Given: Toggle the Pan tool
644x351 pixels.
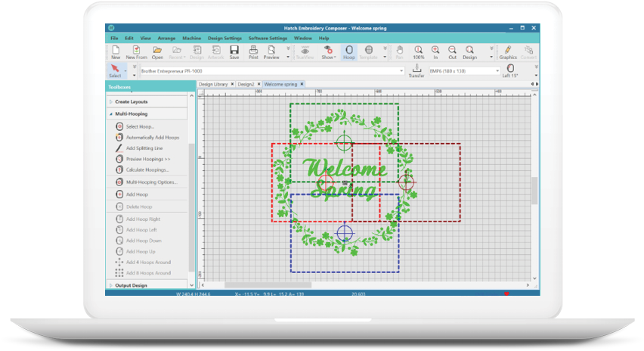Looking at the screenshot, I should coord(399,51).
